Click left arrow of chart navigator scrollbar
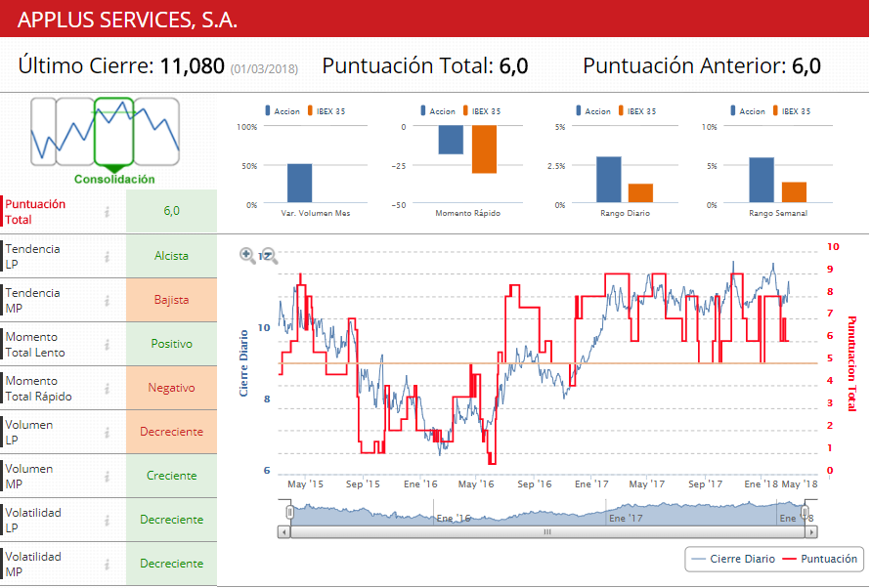This screenshot has height=588, width=871. point(283,532)
